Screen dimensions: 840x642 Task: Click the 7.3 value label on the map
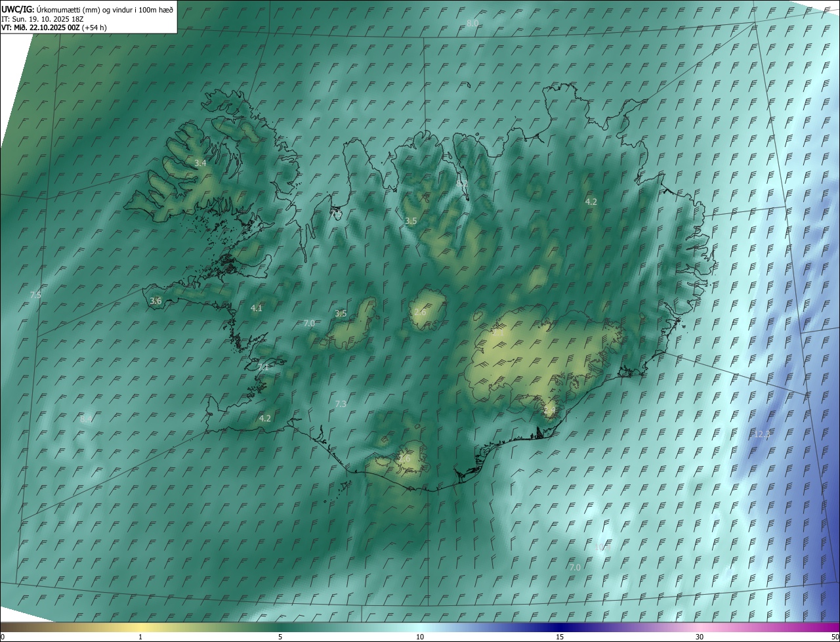pyautogui.click(x=341, y=404)
